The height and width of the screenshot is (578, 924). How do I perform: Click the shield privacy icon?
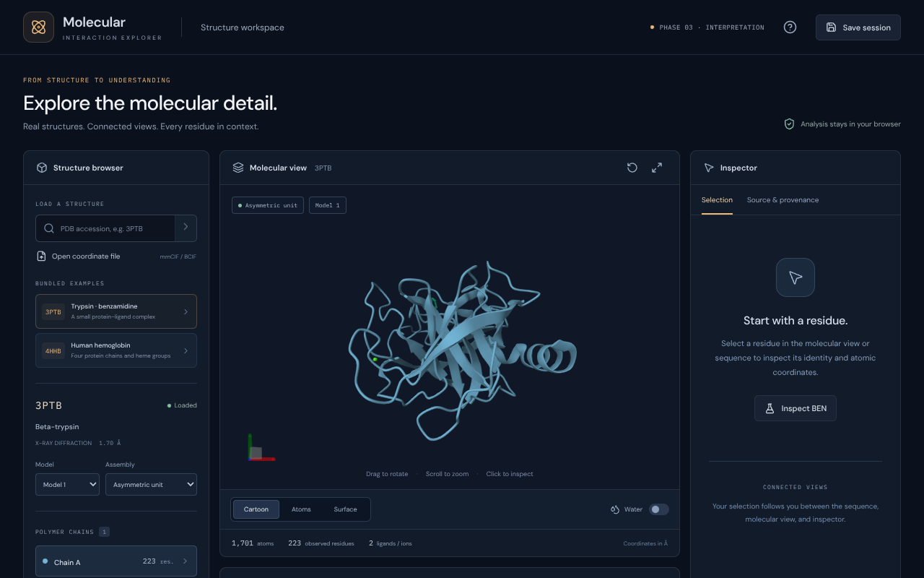[x=790, y=124]
